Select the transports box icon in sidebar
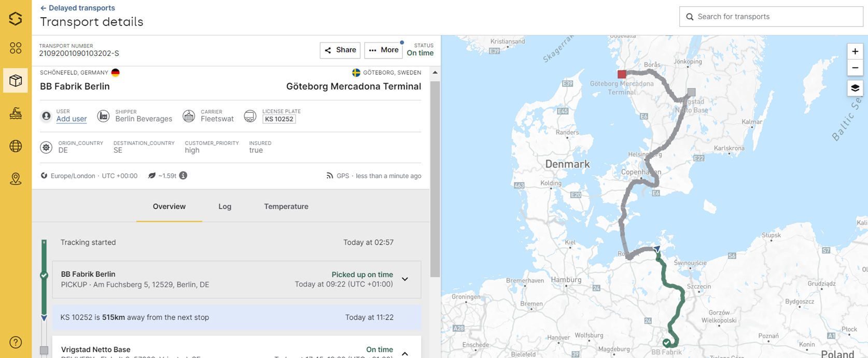 coord(16,81)
